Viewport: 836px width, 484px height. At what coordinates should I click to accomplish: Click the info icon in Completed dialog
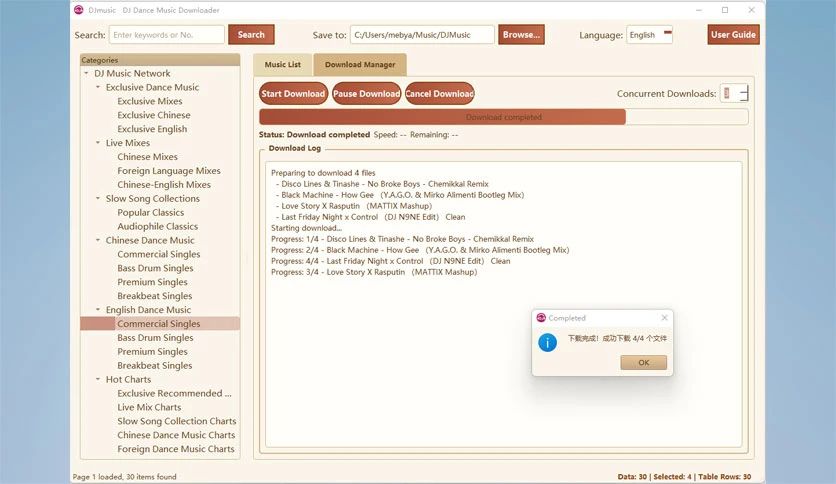coord(547,342)
